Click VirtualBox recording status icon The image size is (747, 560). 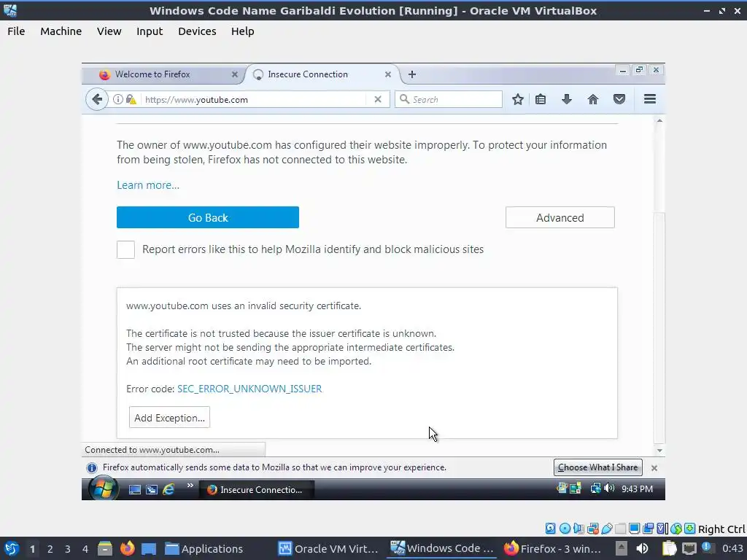point(649,528)
